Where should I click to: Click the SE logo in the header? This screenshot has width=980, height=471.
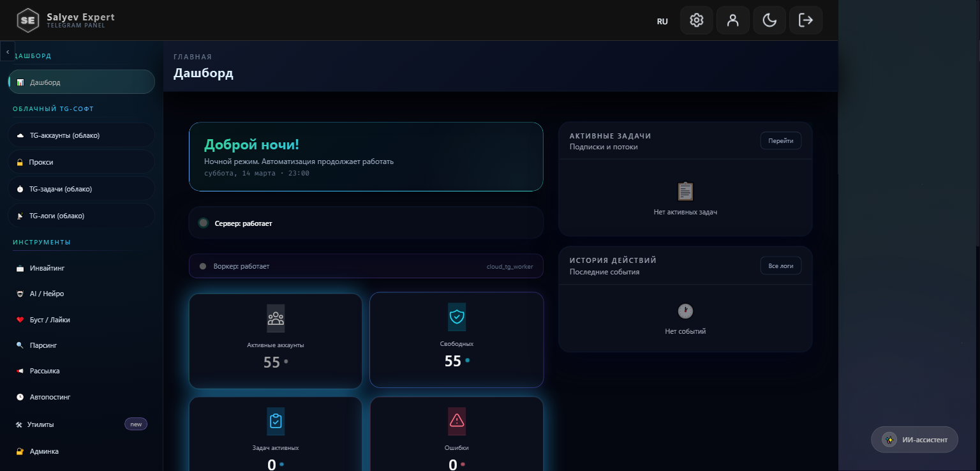tap(27, 20)
